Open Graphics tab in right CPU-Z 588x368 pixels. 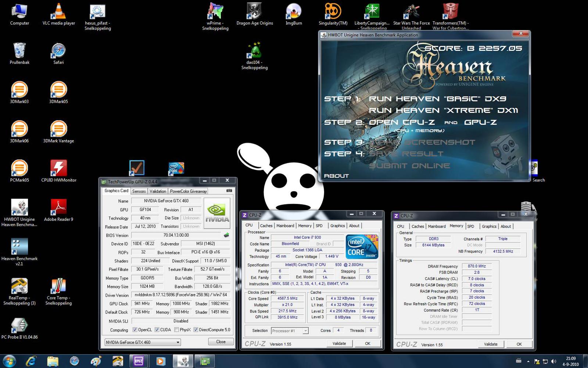(489, 226)
